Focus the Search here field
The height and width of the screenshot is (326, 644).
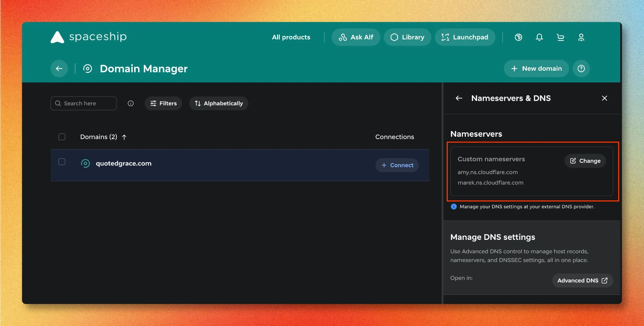point(84,103)
